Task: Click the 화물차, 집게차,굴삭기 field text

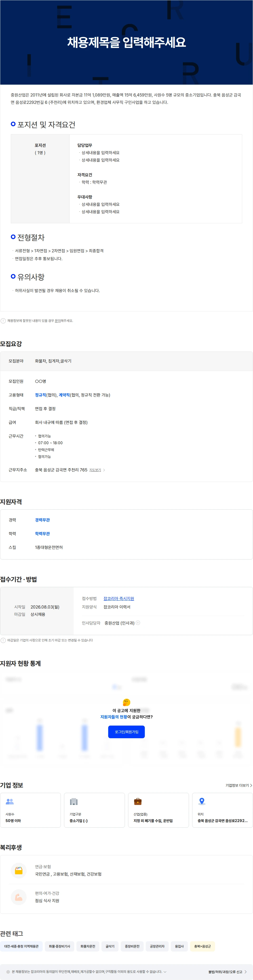Action: pos(53,361)
